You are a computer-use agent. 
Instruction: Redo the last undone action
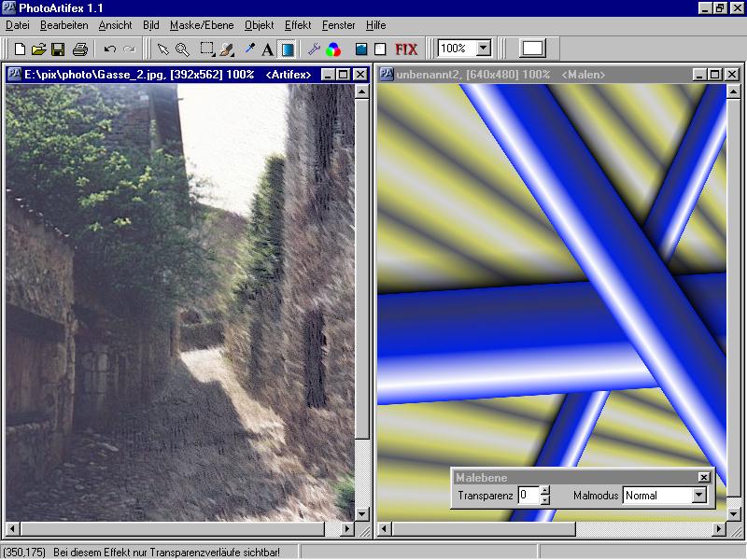(x=129, y=49)
